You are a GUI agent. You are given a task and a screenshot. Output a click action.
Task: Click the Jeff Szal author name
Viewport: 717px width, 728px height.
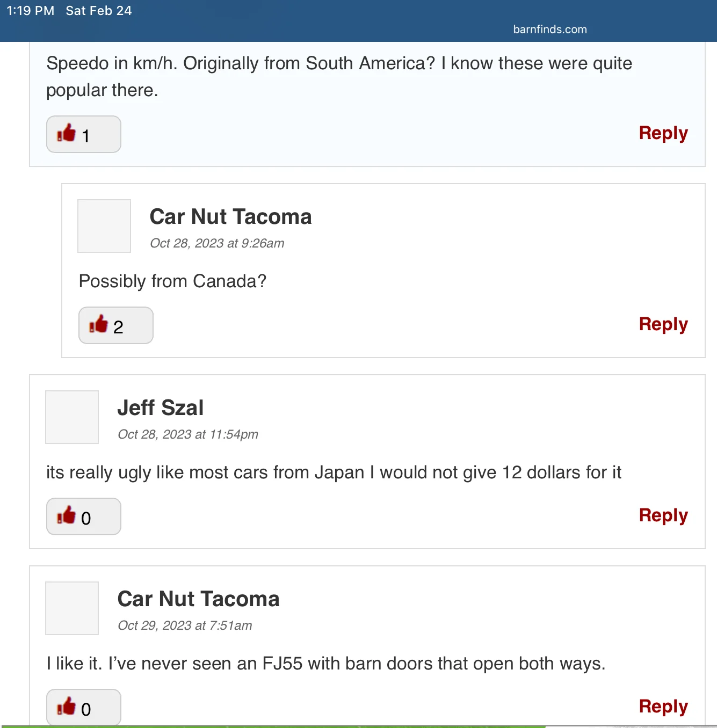coord(161,408)
